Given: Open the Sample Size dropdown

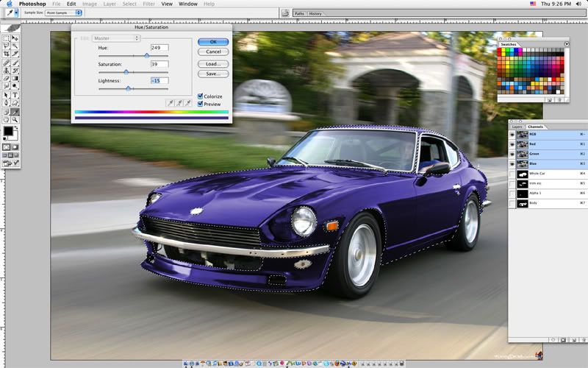Looking at the screenshot, I should (x=63, y=13).
